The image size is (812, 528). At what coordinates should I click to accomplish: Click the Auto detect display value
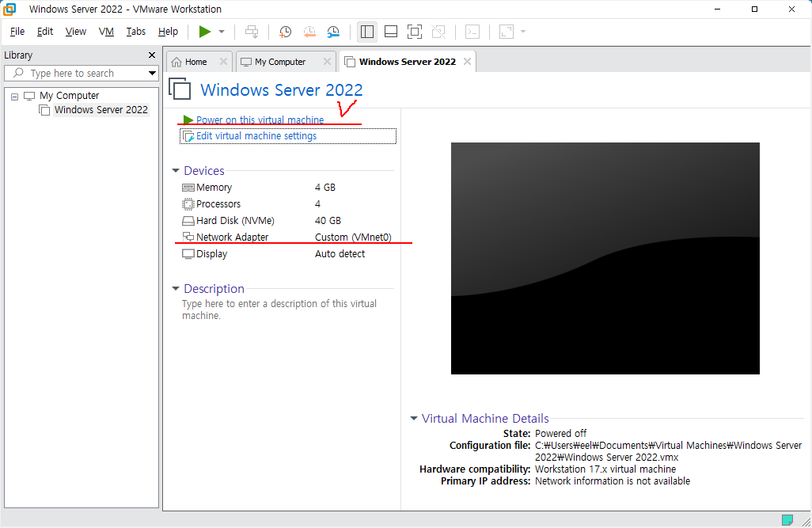pos(340,254)
